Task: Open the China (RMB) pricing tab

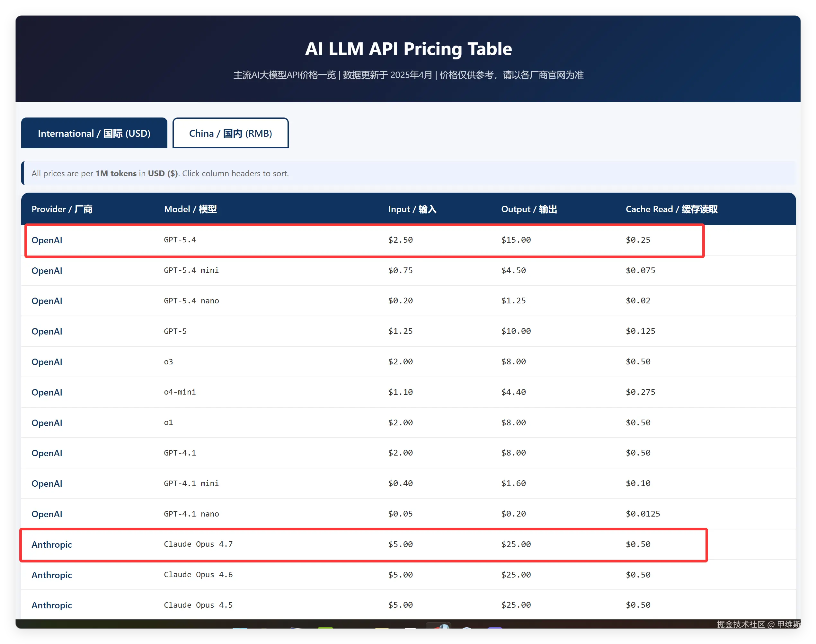Action: [x=230, y=133]
